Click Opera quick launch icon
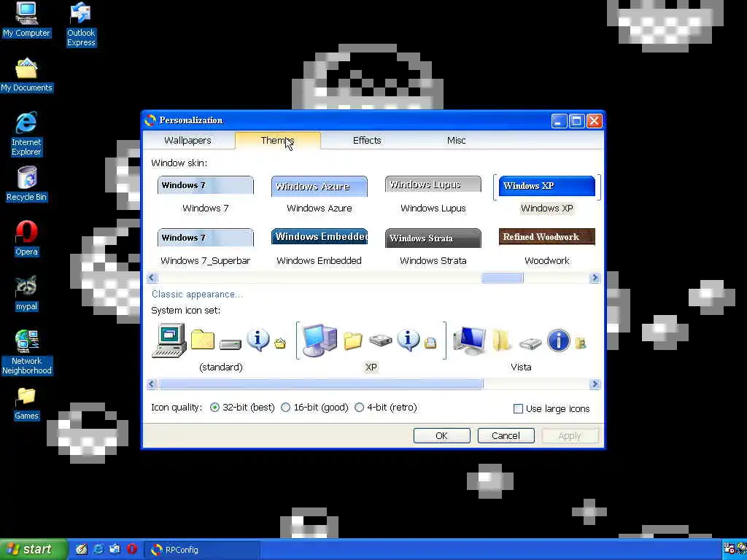Screen dimensions: 747x560 pyautogui.click(x=132, y=549)
